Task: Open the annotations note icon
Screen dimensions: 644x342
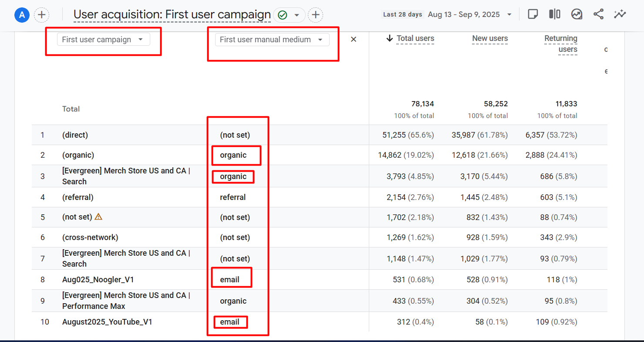Action: pos(532,14)
